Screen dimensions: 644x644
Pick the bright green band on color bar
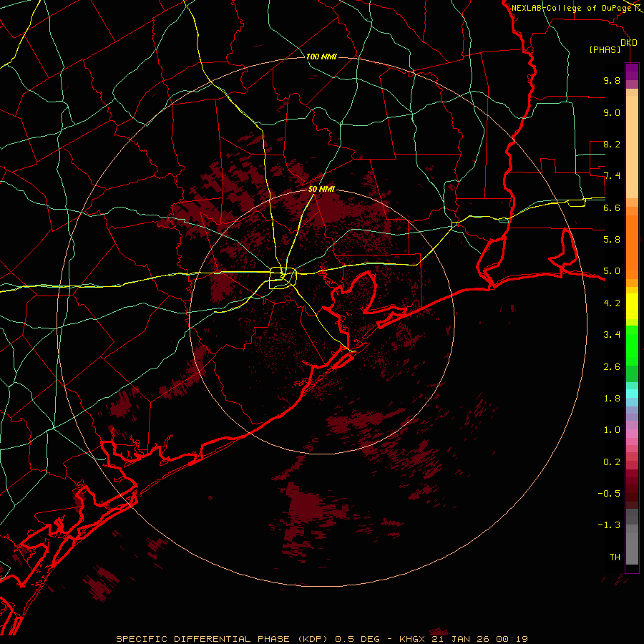click(632, 345)
